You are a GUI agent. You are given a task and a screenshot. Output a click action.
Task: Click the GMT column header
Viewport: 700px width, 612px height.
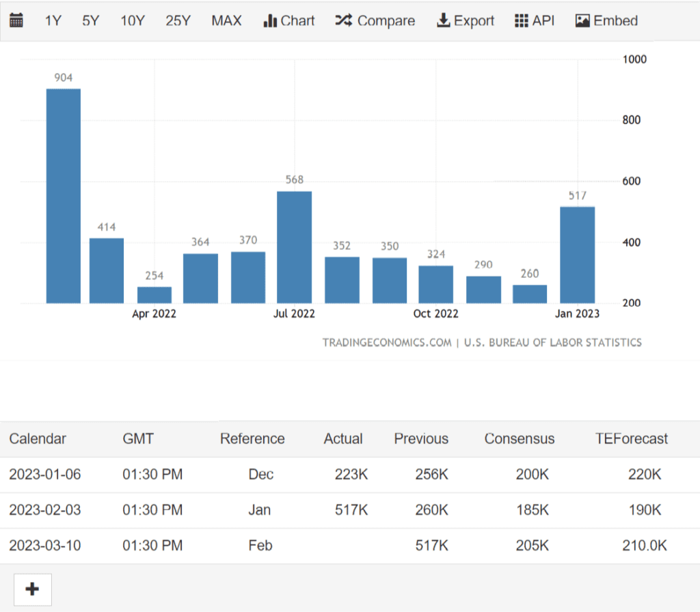tap(138, 439)
